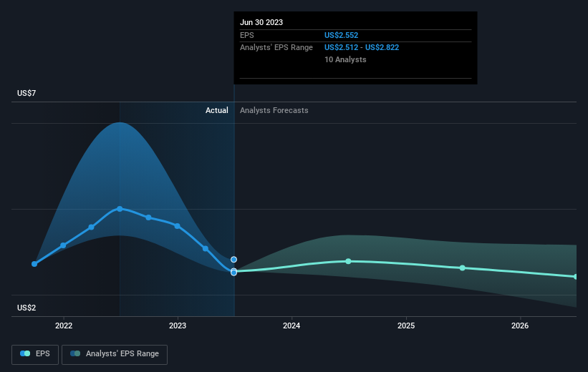Select the EPS peak data point mid-2022
This screenshot has height=372, width=588.
pyautogui.click(x=120, y=209)
